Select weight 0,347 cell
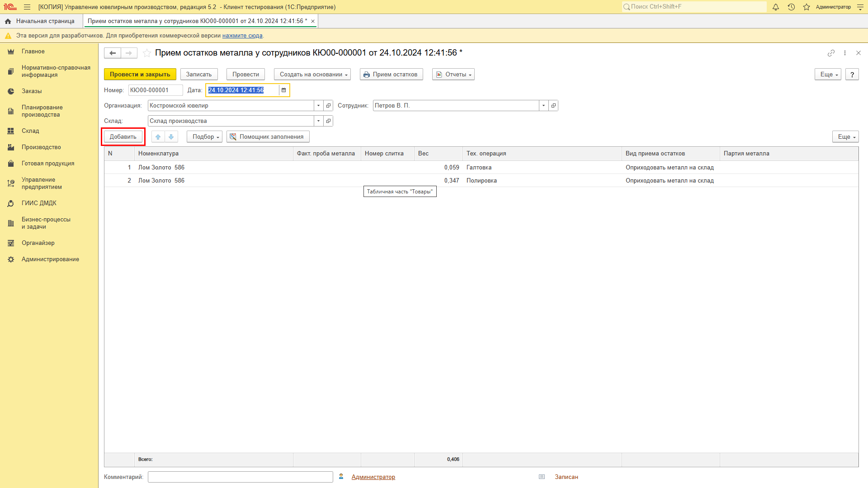This screenshot has height=488, width=868. (x=439, y=181)
